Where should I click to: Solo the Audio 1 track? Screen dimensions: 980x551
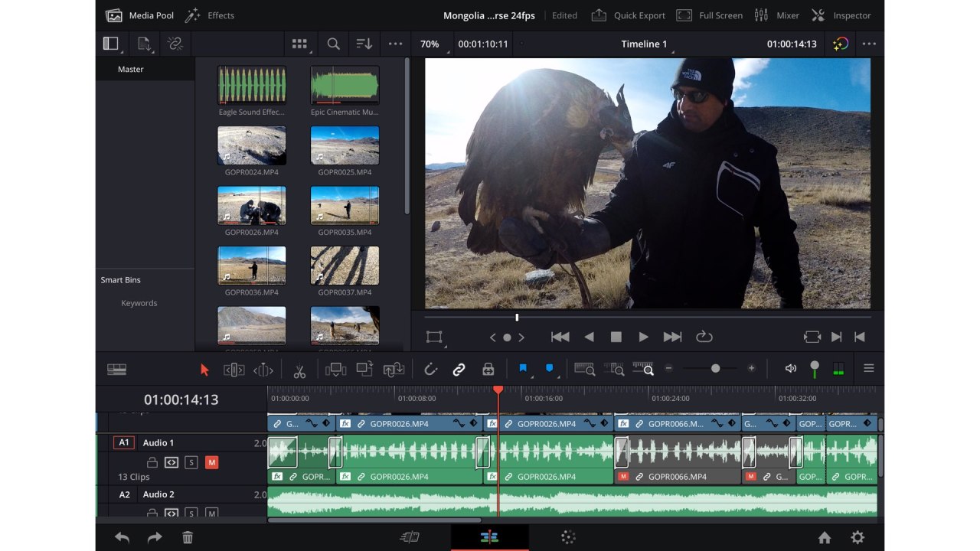click(x=191, y=462)
